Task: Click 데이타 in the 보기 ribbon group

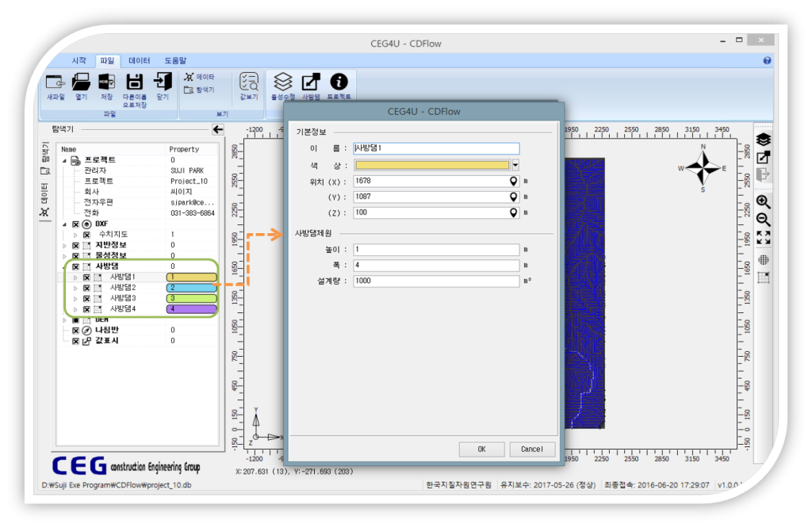Action: click(x=199, y=77)
